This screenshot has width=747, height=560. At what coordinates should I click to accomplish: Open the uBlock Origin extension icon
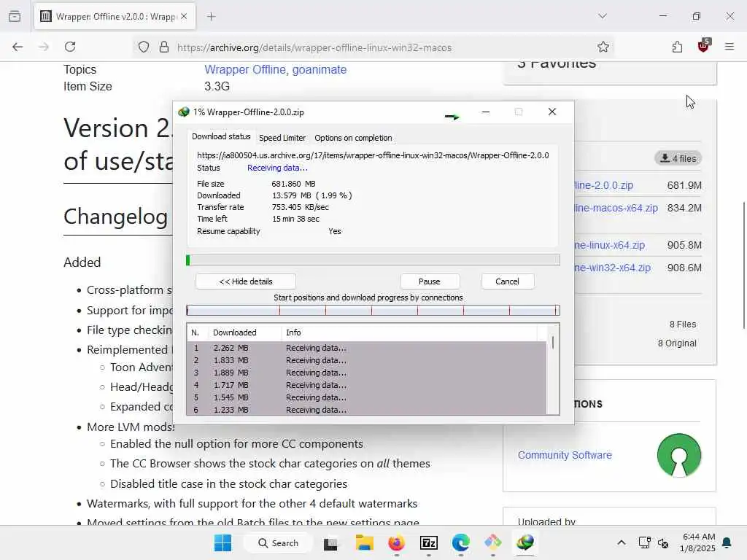[x=703, y=46]
